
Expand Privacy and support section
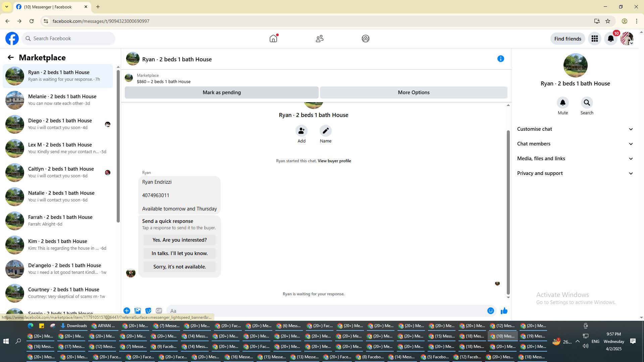click(575, 173)
